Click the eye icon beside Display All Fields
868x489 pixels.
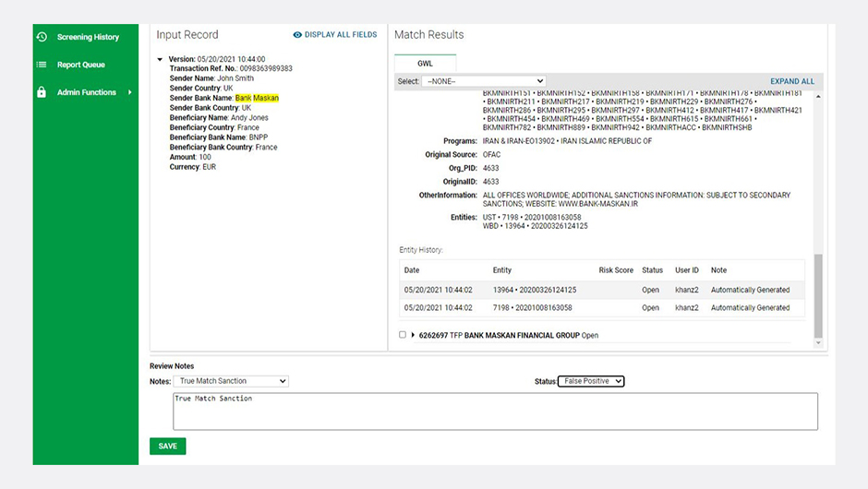click(x=297, y=35)
